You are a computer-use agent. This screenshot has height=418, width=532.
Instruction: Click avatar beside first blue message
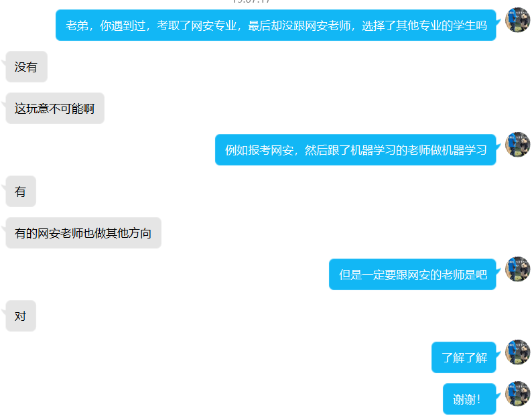coord(517,20)
